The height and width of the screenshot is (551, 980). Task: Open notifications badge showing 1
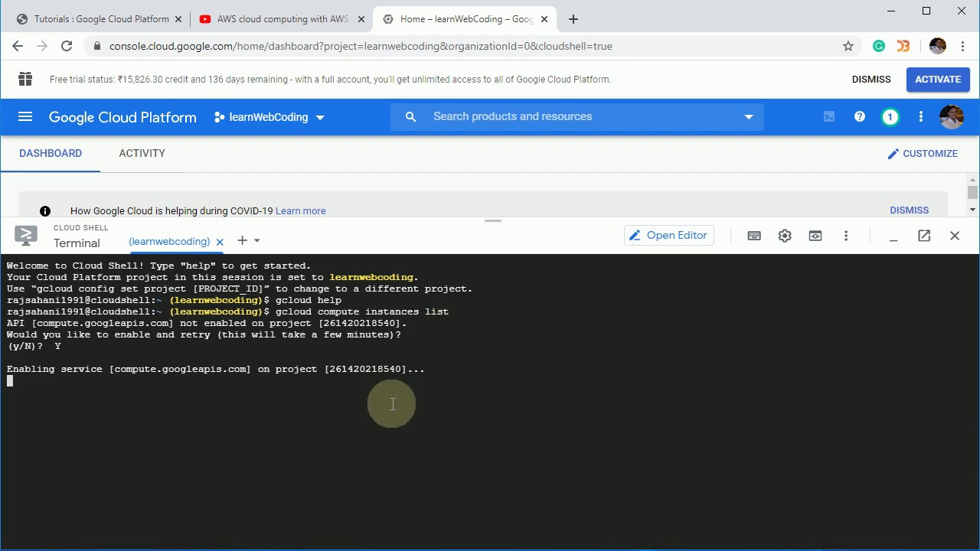890,117
